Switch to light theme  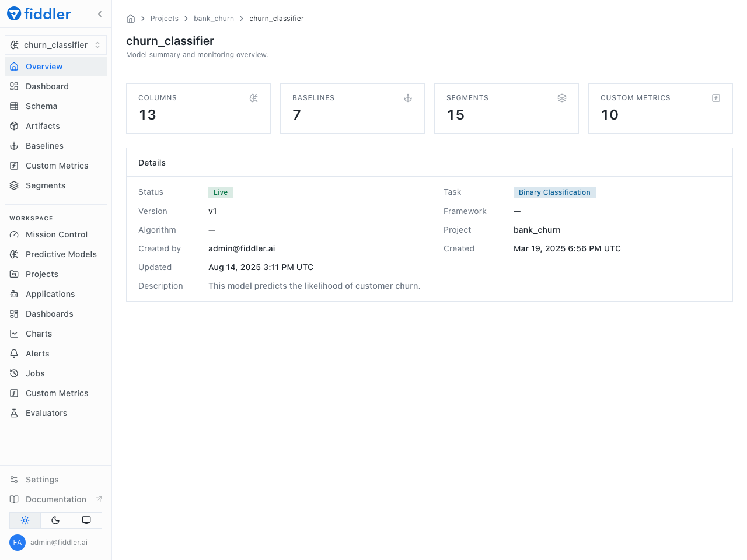click(x=25, y=520)
